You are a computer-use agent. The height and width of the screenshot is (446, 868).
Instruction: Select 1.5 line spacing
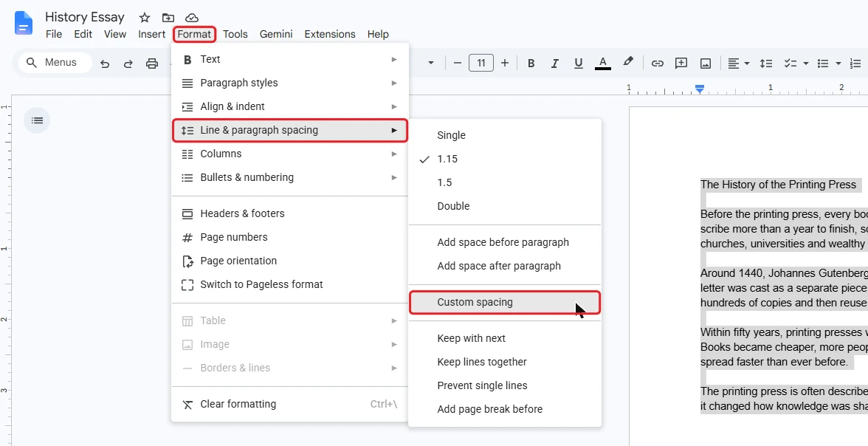(505, 182)
